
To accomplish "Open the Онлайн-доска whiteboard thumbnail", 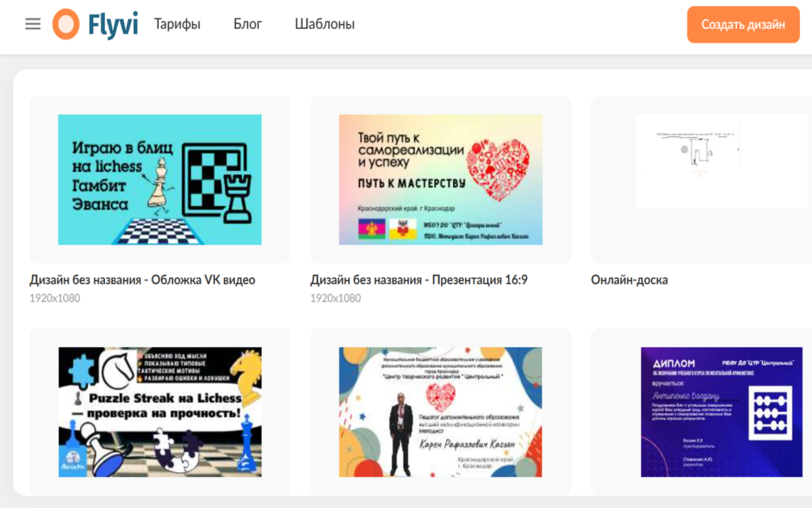I will [x=721, y=161].
